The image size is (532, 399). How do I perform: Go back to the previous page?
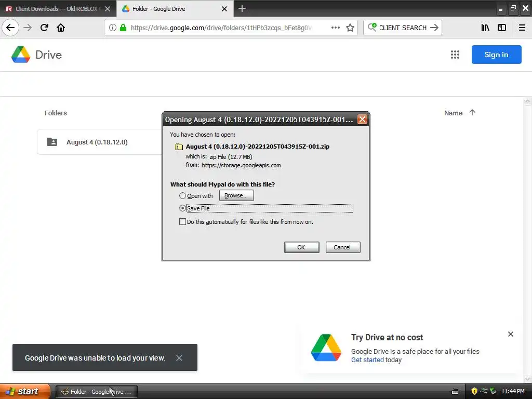pos(10,28)
